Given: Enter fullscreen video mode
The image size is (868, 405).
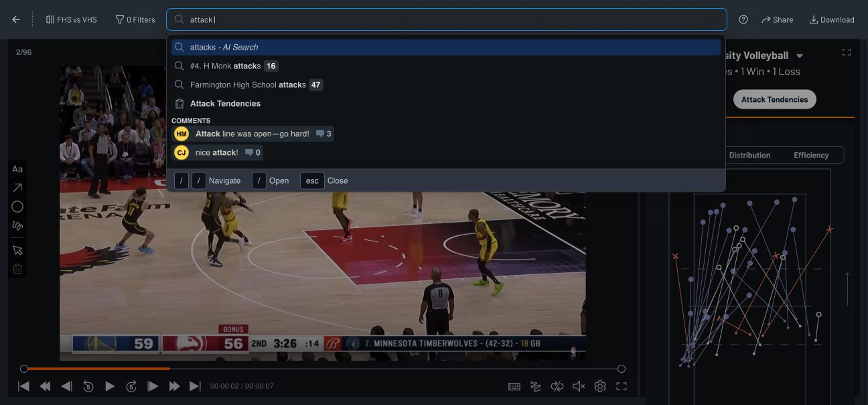Looking at the screenshot, I should coord(622,386).
